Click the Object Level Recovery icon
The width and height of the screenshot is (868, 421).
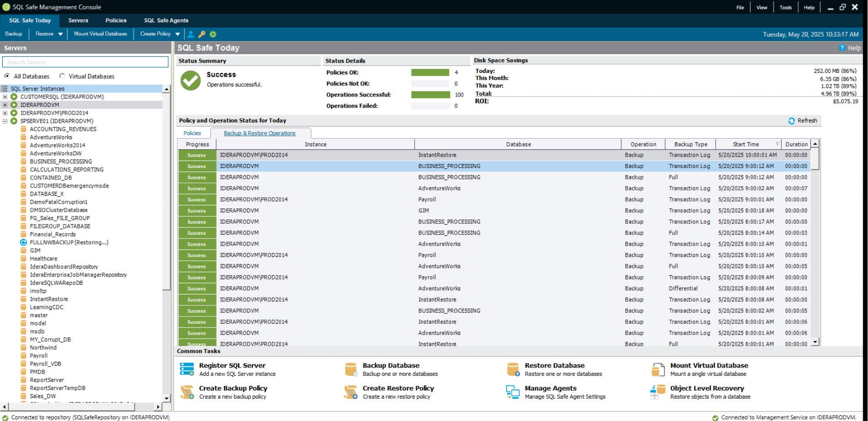tap(658, 392)
